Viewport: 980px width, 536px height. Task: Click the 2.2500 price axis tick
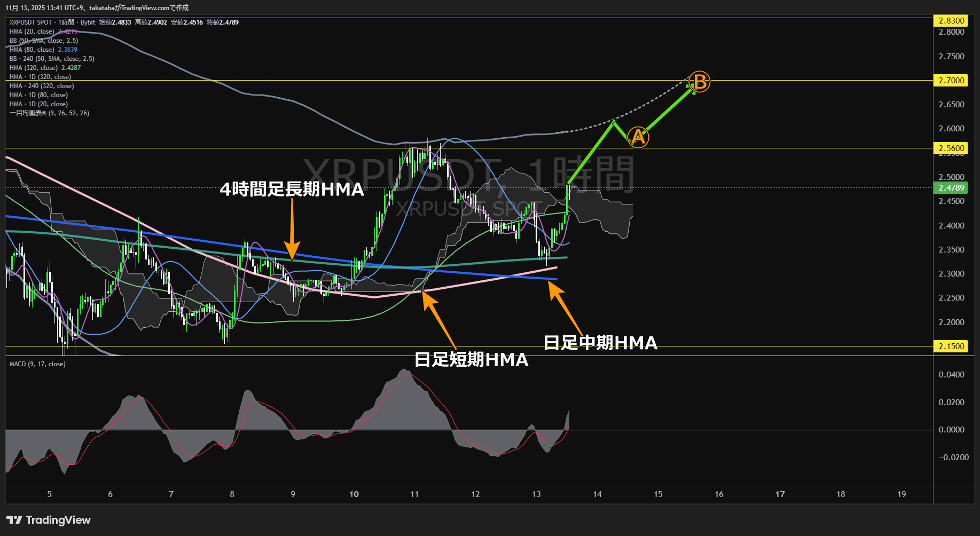[x=952, y=297]
